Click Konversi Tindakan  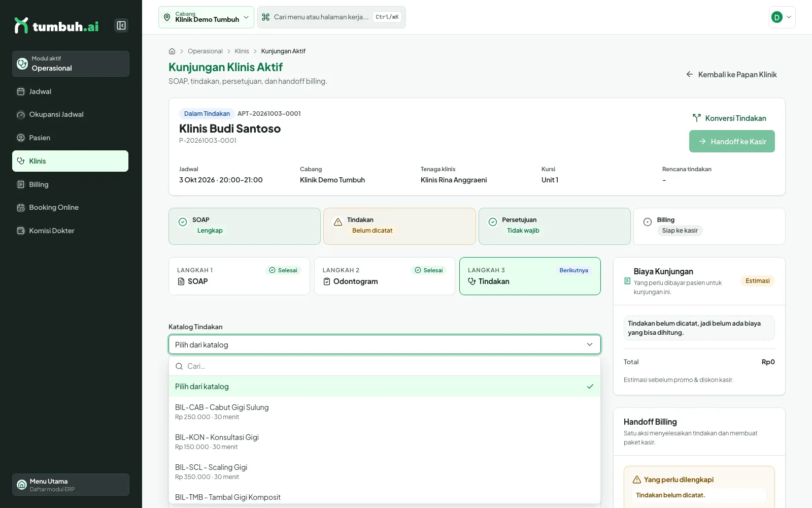click(729, 118)
